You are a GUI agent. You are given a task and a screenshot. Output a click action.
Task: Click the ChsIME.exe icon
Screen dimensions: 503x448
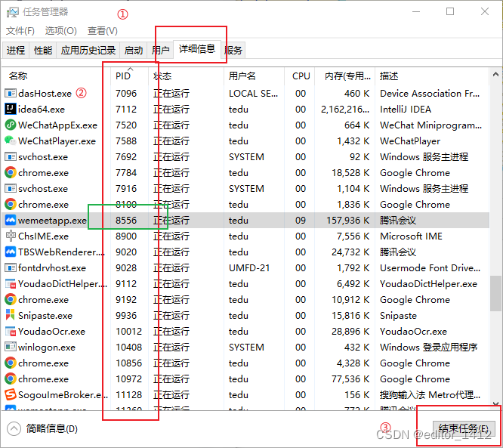point(11,236)
